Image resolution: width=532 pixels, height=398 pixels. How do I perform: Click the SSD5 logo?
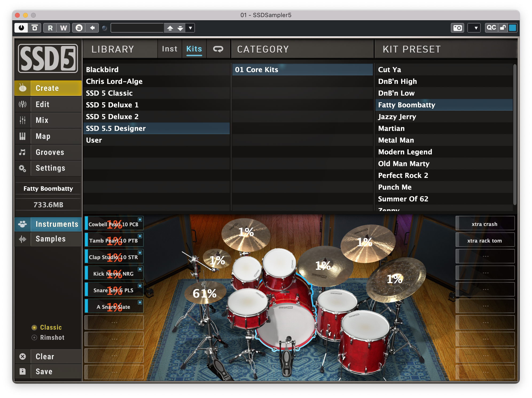click(48, 58)
